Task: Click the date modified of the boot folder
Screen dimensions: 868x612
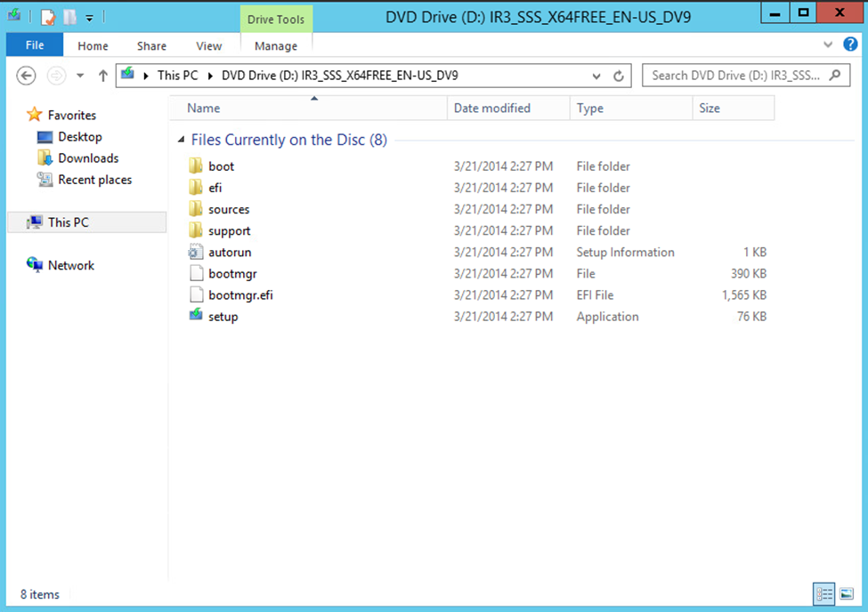Action: pyautogui.click(x=503, y=166)
